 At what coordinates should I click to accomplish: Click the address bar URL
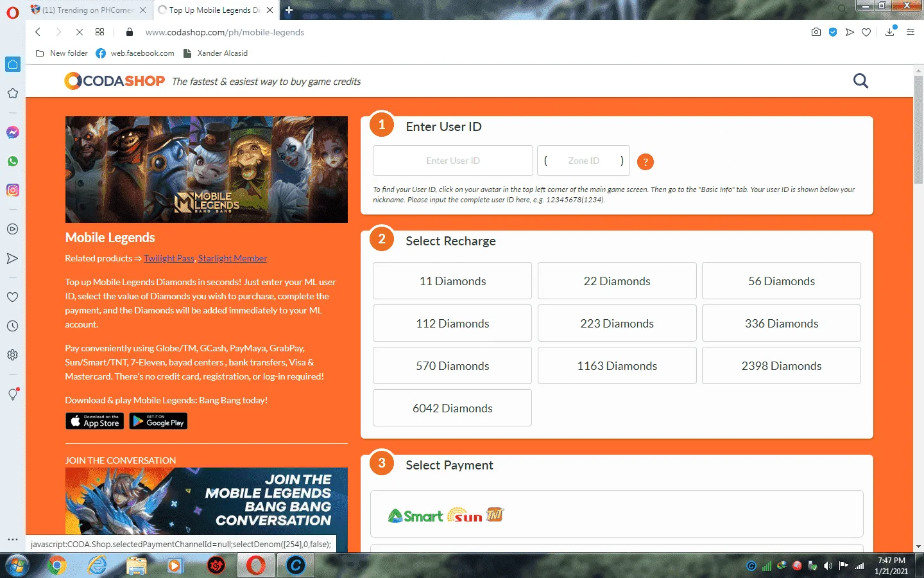pyautogui.click(x=225, y=32)
